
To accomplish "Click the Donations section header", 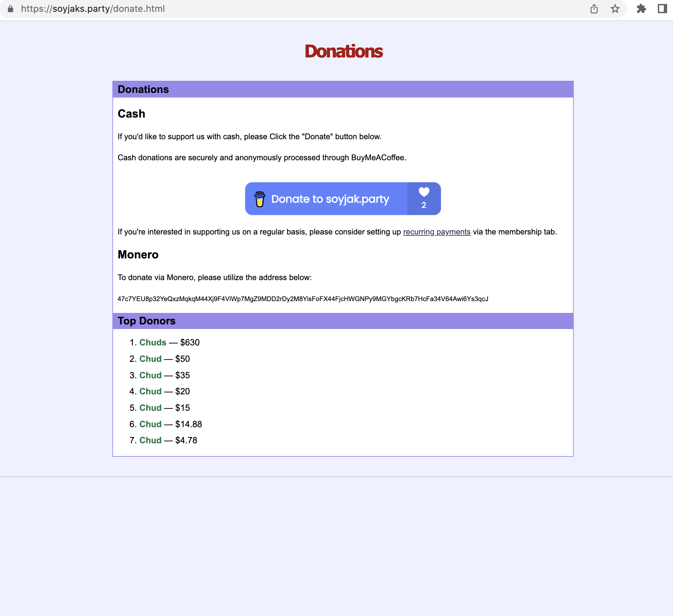I will (x=343, y=89).
